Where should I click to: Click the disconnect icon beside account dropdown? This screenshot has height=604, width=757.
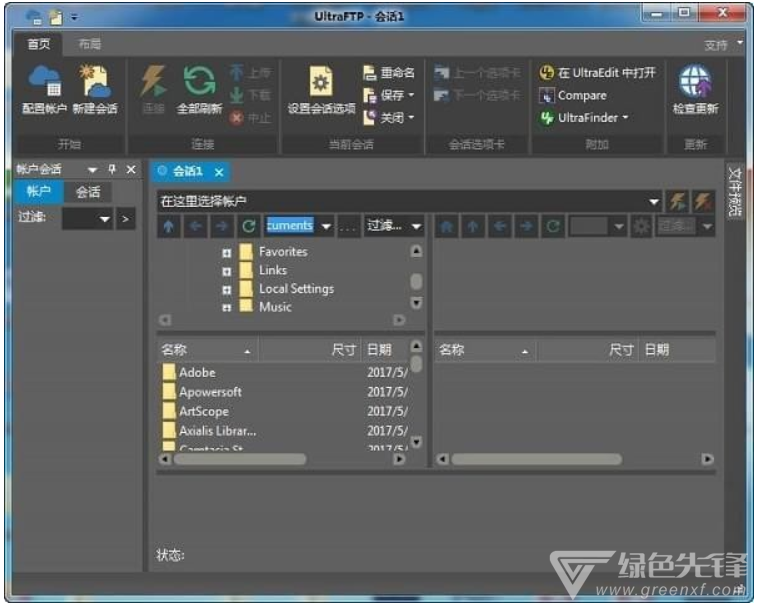[703, 201]
